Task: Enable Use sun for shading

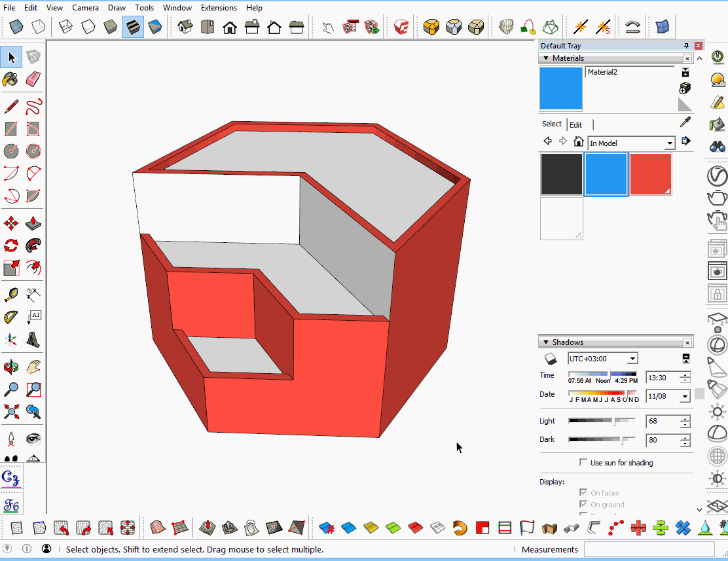Action: pos(583,463)
